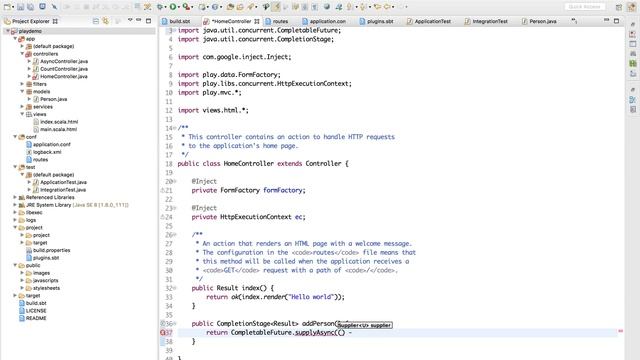Screen dimensions: 640x360
Task: Click Collapse All in Project Explorer
Action: click(96, 21)
